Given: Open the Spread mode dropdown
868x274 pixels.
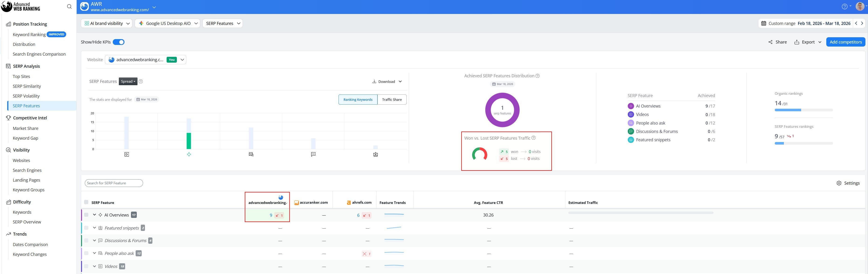Looking at the screenshot, I should click(x=128, y=81).
